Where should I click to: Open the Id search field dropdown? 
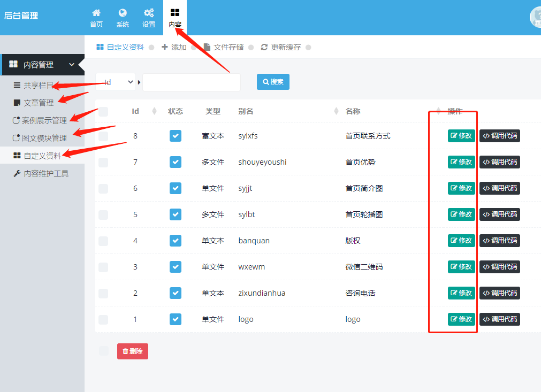116,82
